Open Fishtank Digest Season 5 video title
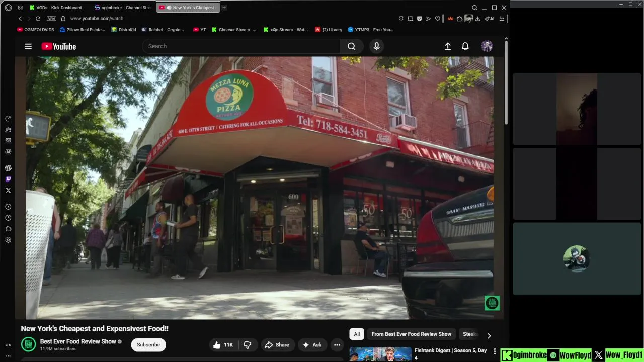644x362 pixels. coord(450,354)
